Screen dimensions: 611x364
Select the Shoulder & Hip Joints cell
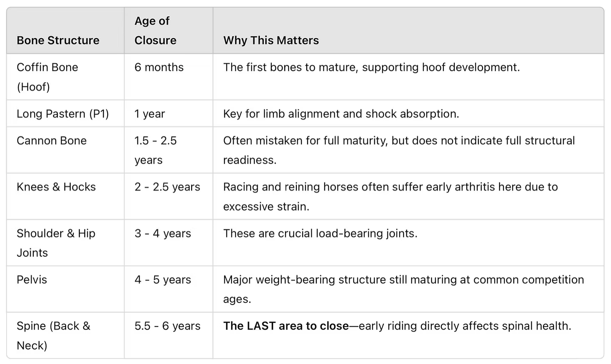56,243
